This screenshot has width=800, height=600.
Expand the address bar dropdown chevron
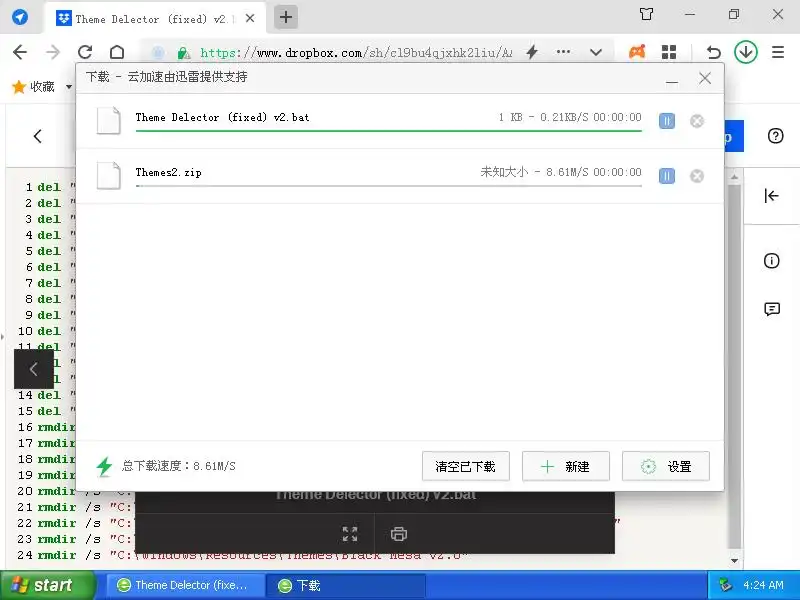point(595,52)
